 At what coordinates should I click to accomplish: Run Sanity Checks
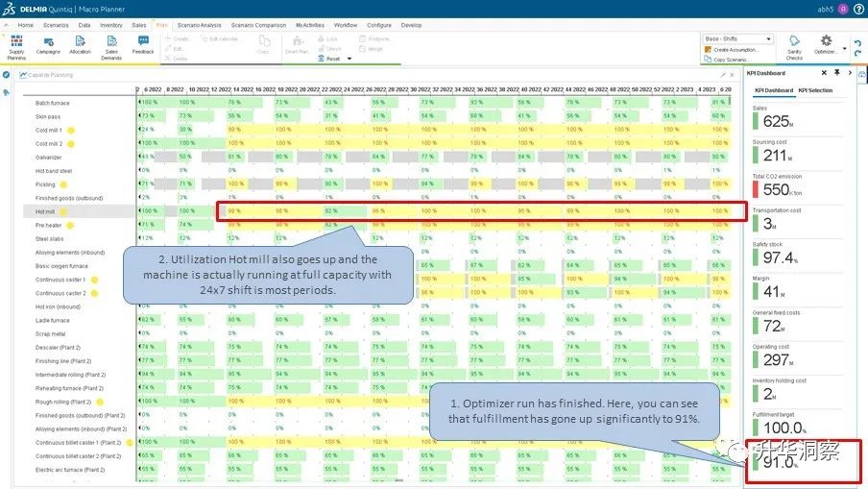(794, 46)
